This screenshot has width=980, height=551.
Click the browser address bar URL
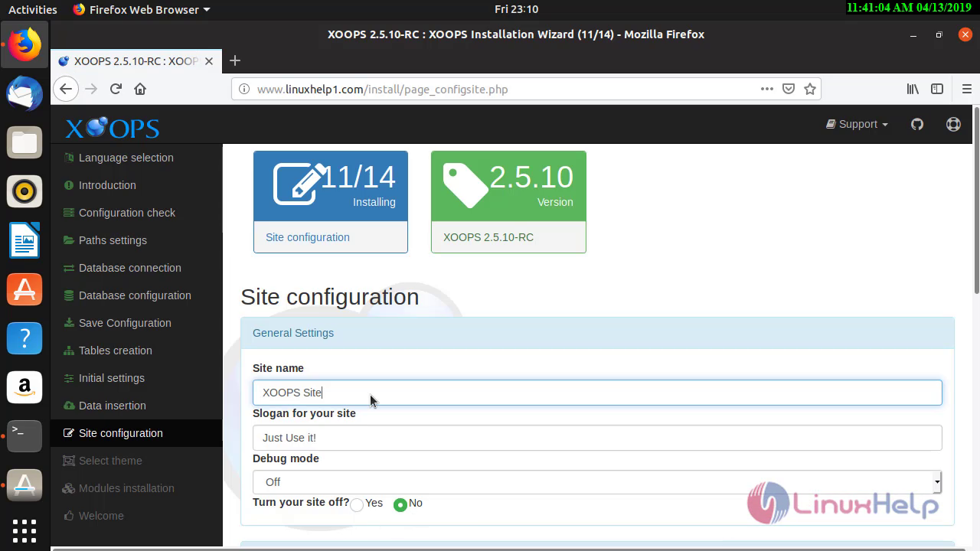[382, 90]
